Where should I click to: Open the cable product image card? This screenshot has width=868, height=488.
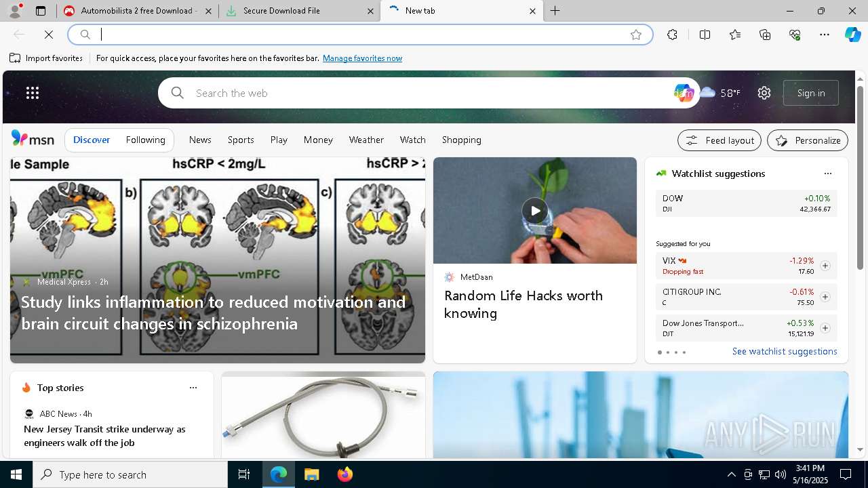point(323,415)
